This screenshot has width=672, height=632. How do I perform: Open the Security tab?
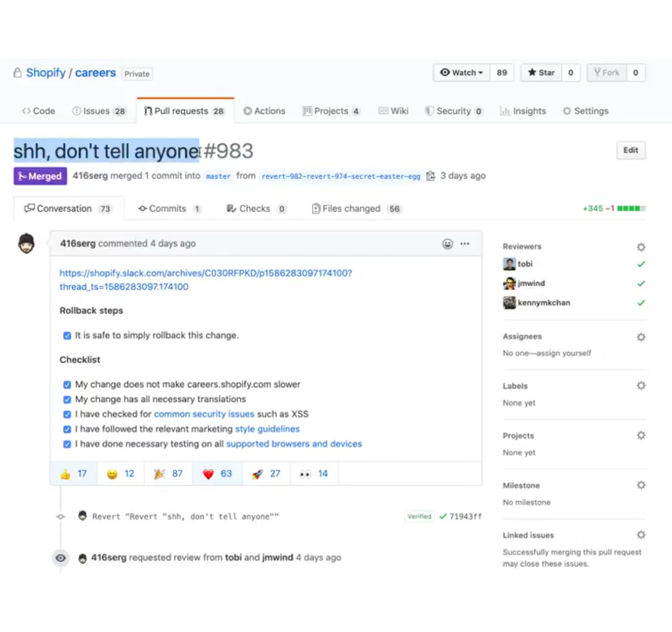tap(454, 111)
